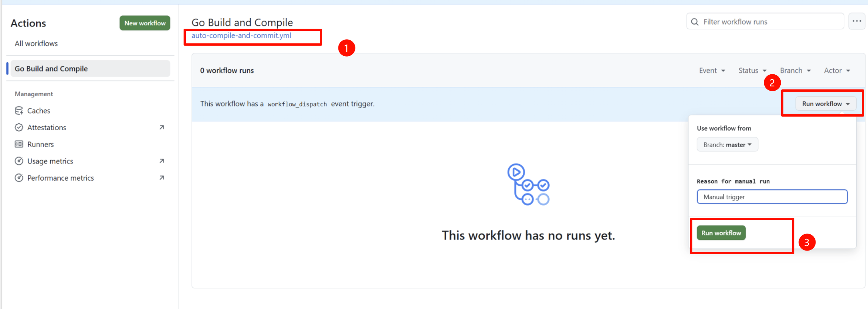Click the Reason for manual run field
Viewport: 868px width, 309px height.
tap(772, 197)
